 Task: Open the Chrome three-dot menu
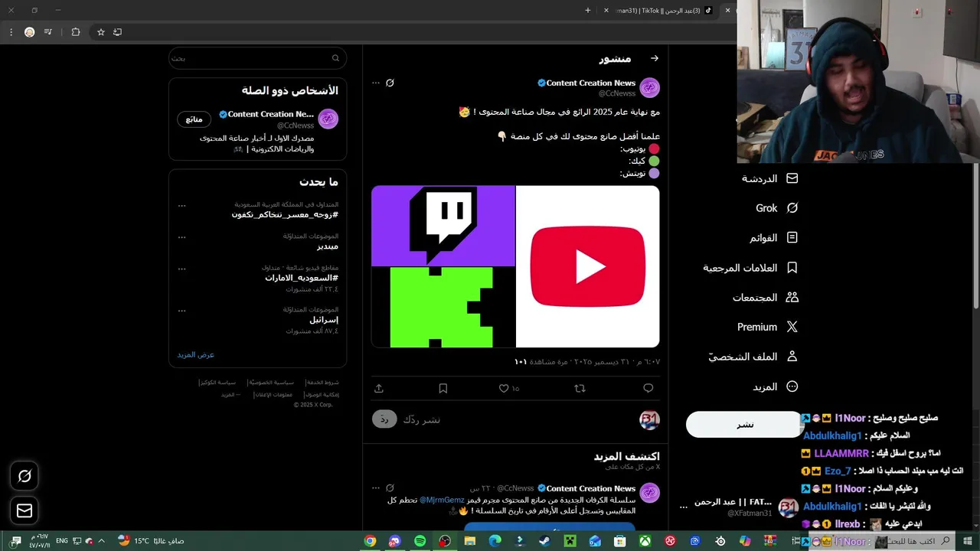pos(11,32)
